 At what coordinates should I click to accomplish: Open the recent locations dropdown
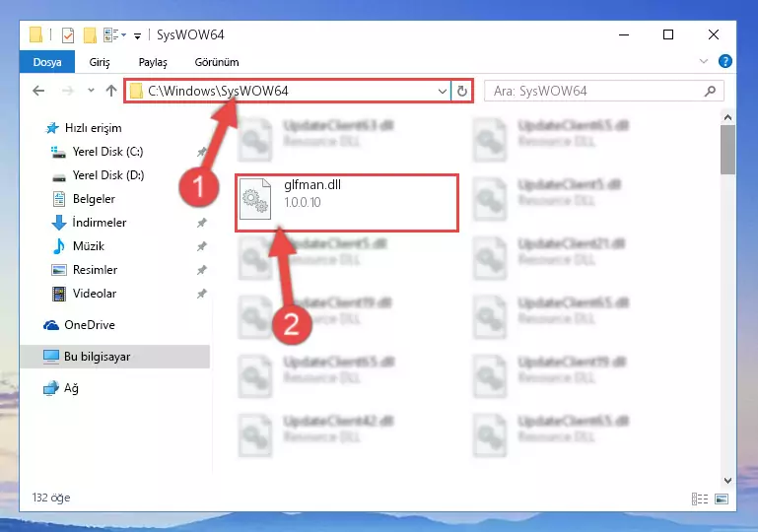tap(91, 91)
